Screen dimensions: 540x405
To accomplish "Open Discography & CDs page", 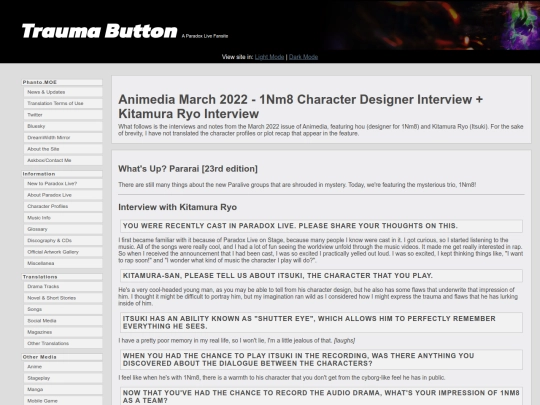I will click(63, 240).
